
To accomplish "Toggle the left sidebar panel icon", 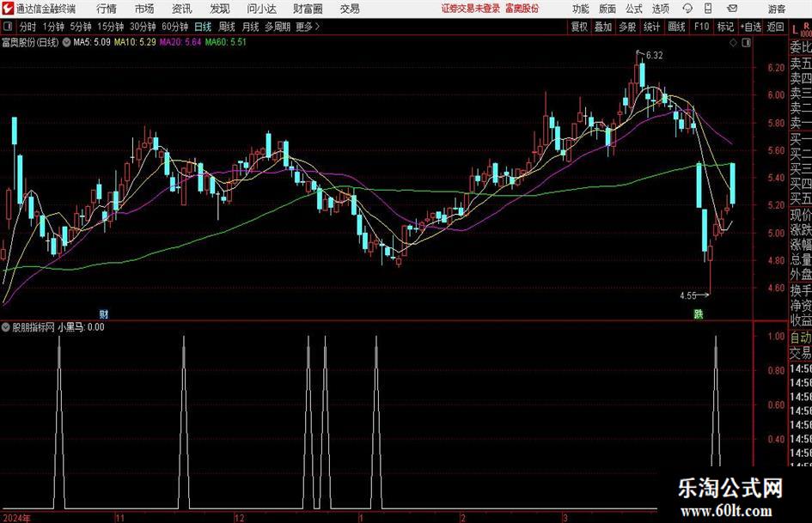I will point(8,27).
